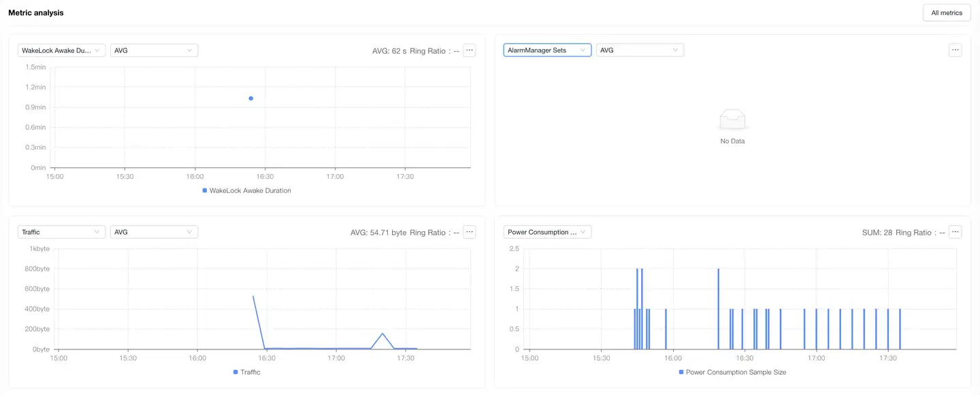Open the Power Consumption metric dropdown
The height and width of the screenshot is (395, 980).
[x=547, y=233]
